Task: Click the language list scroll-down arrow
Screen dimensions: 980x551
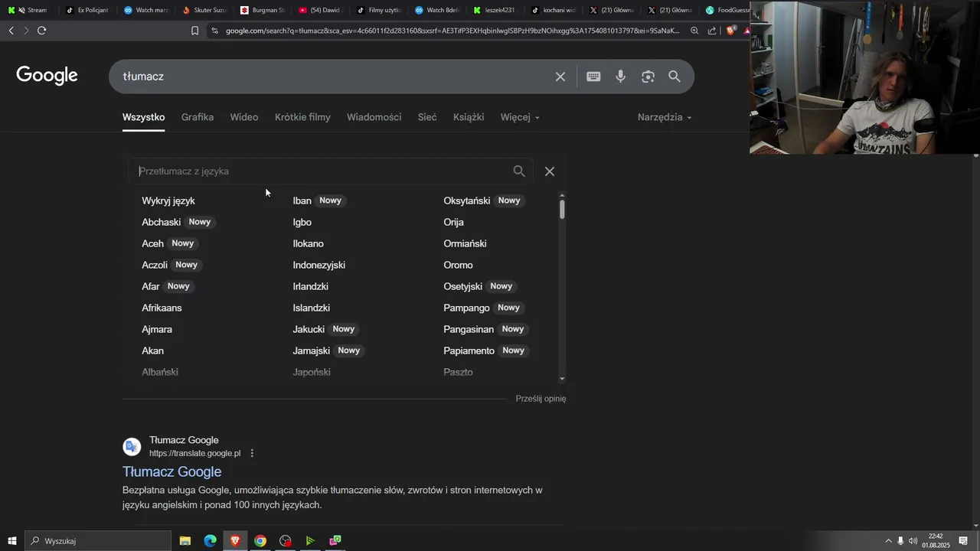Action: (x=562, y=379)
